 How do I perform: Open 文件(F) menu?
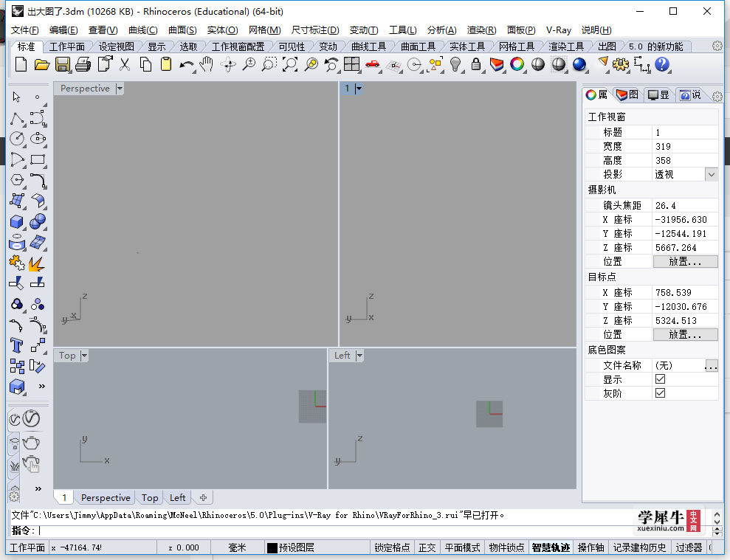pyautogui.click(x=24, y=30)
